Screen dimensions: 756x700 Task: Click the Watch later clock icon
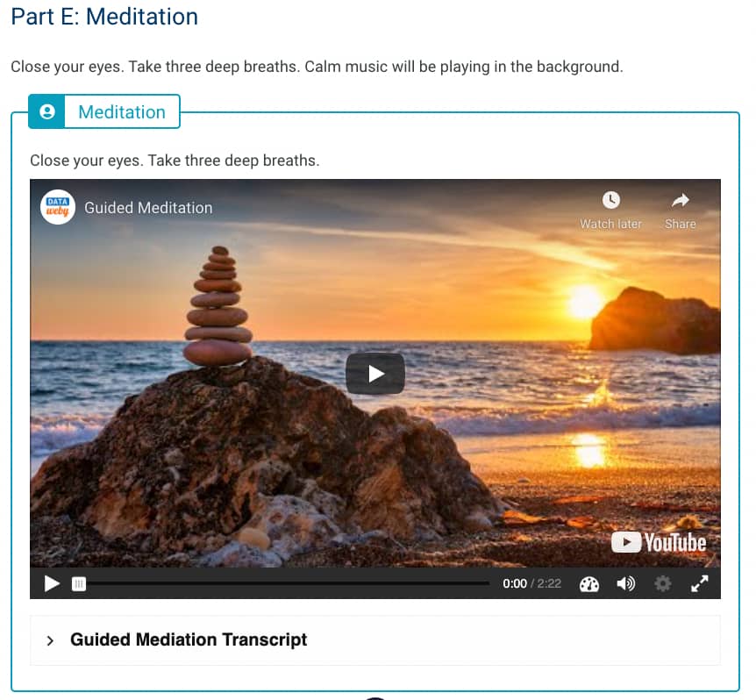tap(611, 200)
